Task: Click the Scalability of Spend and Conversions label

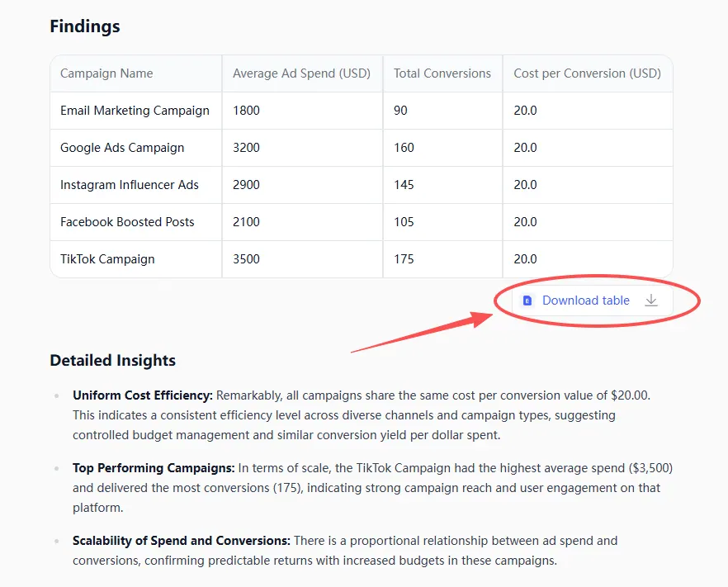Action: 182,541
